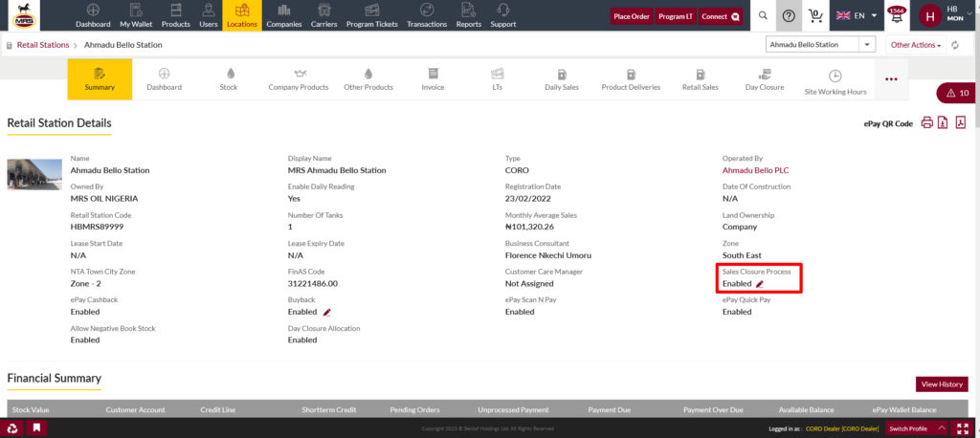Switch to the Stock tab
980x438 pixels.
click(228, 79)
